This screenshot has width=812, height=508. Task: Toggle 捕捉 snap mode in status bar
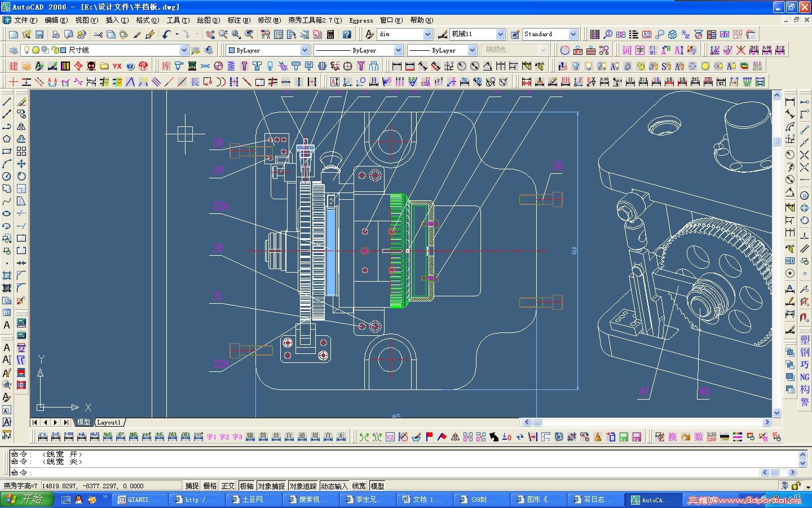[192, 486]
